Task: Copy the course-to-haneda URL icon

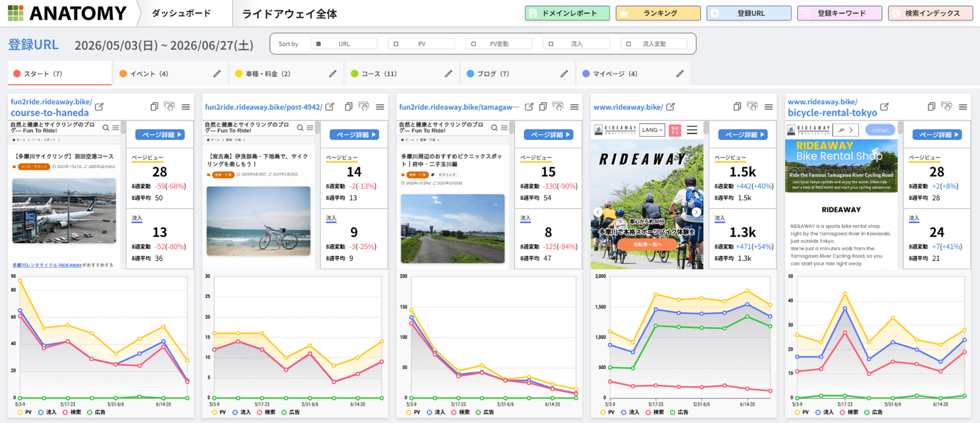Action: pos(154,107)
